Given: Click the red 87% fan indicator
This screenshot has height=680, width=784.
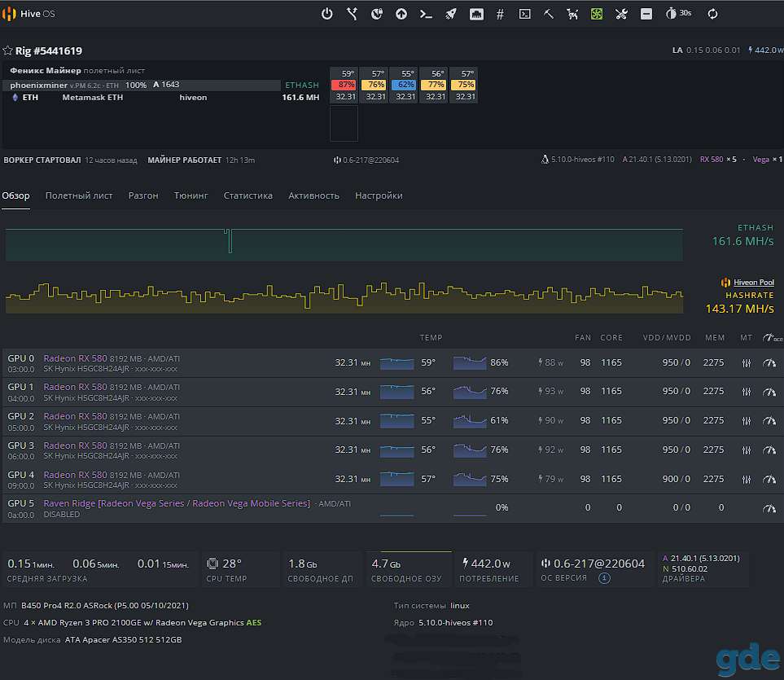Looking at the screenshot, I should click(344, 85).
